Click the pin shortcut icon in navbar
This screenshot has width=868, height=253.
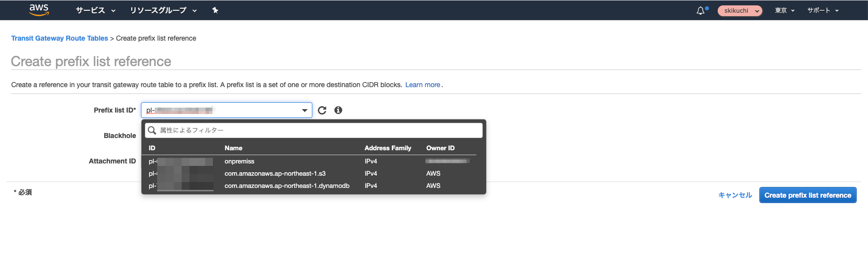[x=215, y=10]
